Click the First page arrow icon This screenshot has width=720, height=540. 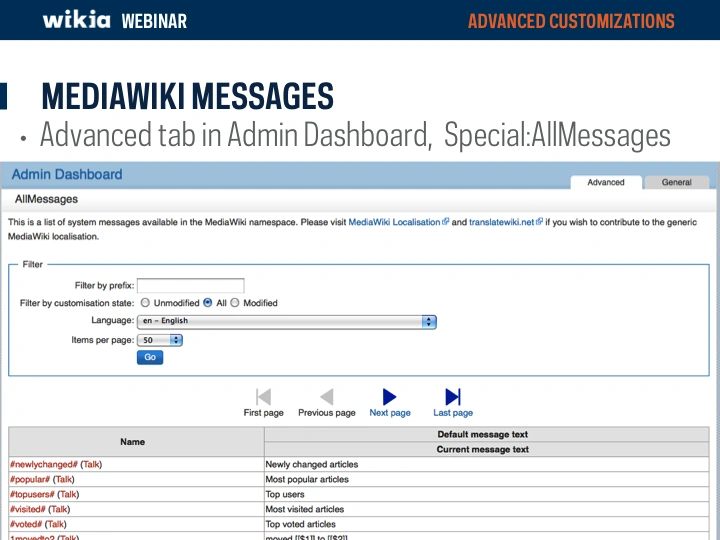point(264,397)
